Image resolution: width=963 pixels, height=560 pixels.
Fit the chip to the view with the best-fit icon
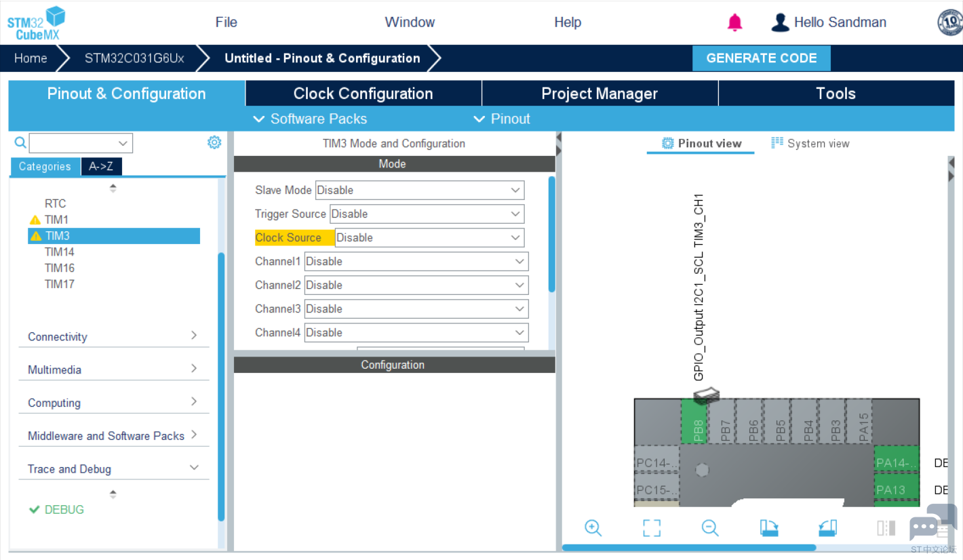[x=652, y=528]
